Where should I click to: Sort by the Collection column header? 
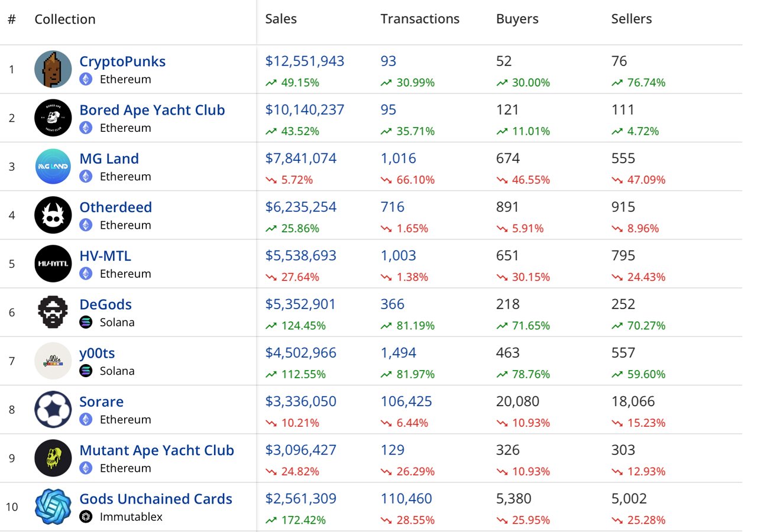coord(65,19)
